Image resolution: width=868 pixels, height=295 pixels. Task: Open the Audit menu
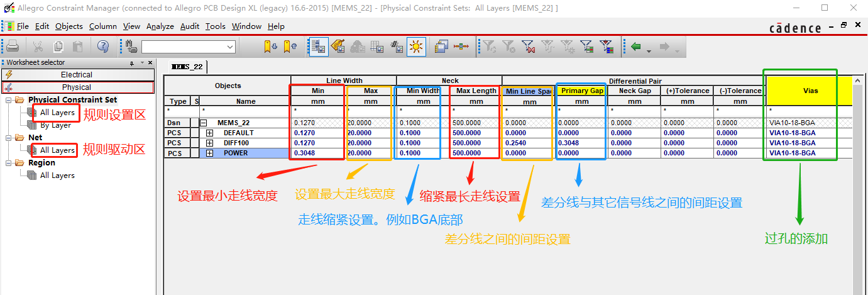point(190,26)
